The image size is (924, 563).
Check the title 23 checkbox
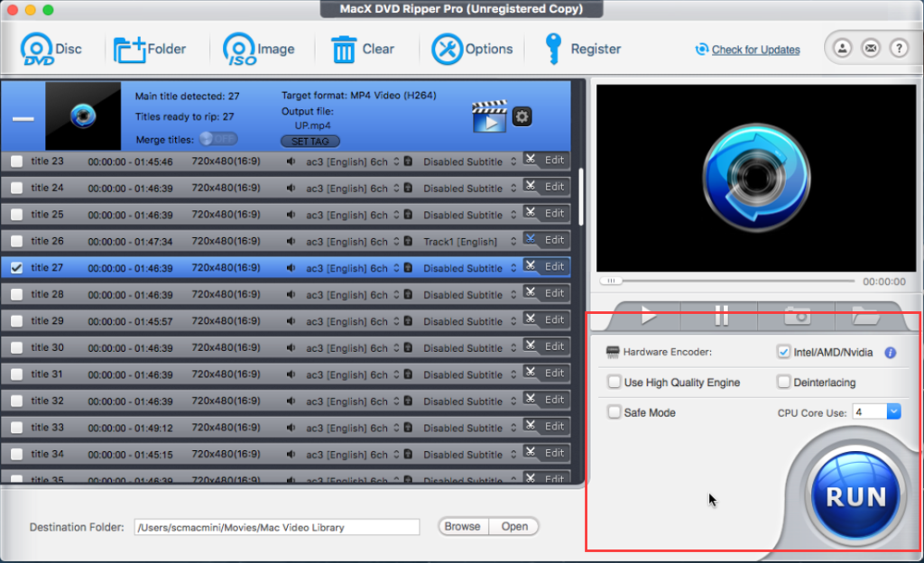point(16,162)
